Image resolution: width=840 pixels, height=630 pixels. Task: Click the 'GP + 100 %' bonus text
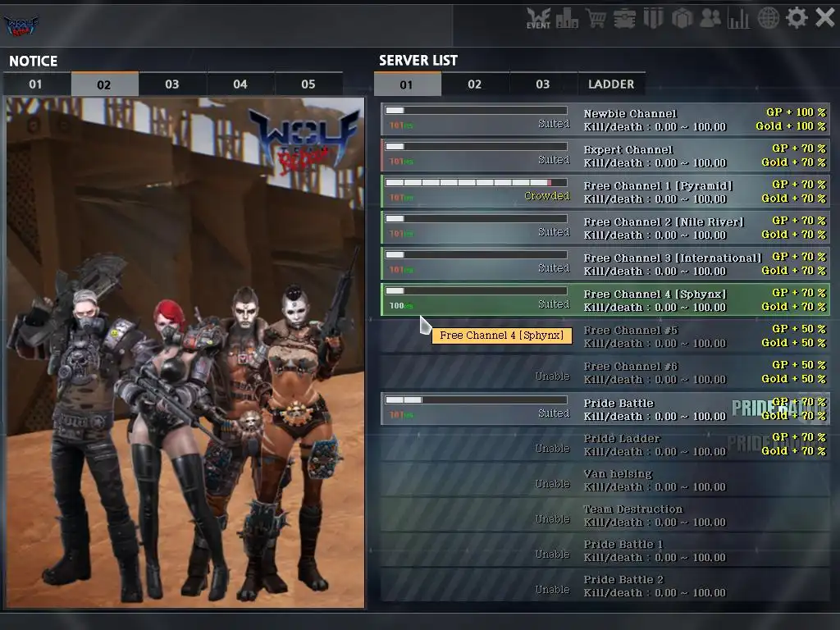point(796,112)
